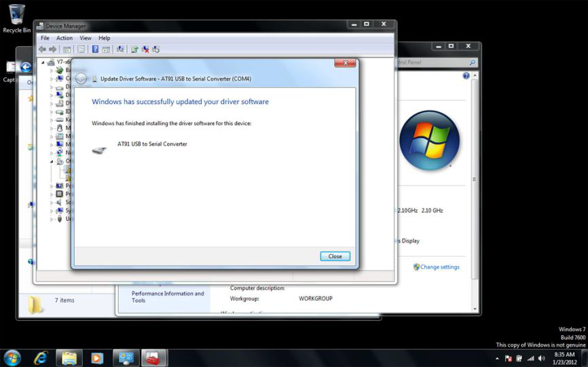588x367 pixels.
Task: Open the Action menu
Action: tap(65, 38)
